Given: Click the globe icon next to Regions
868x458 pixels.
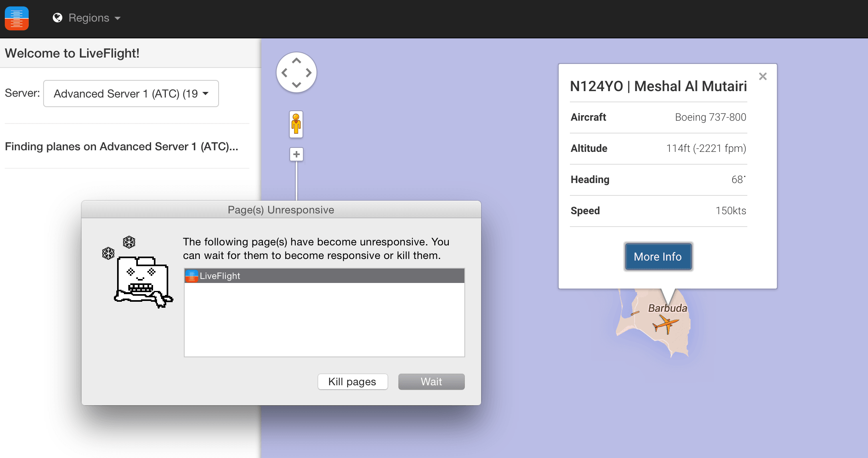Looking at the screenshot, I should pos(58,18).
